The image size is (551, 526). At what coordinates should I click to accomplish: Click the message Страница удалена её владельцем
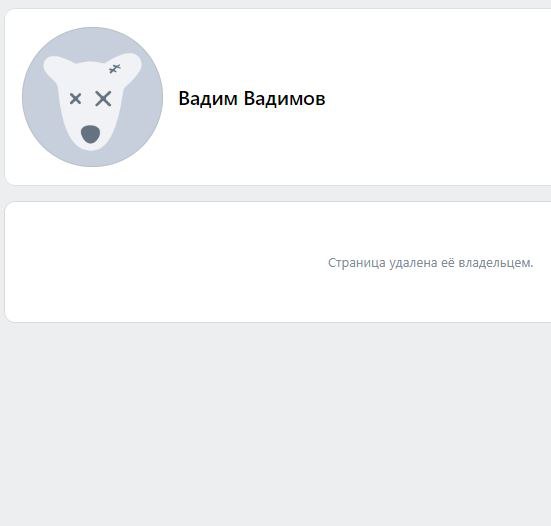click(x=430, y=262)
